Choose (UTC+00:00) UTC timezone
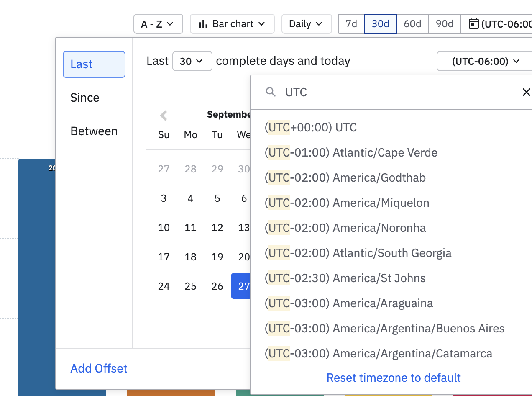The image size is (532, 396). click(310, 127)
